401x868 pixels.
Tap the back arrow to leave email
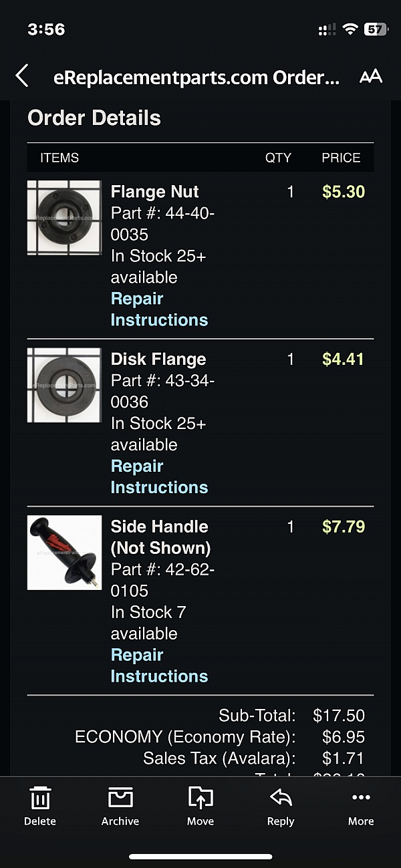[x=22, y=76]
